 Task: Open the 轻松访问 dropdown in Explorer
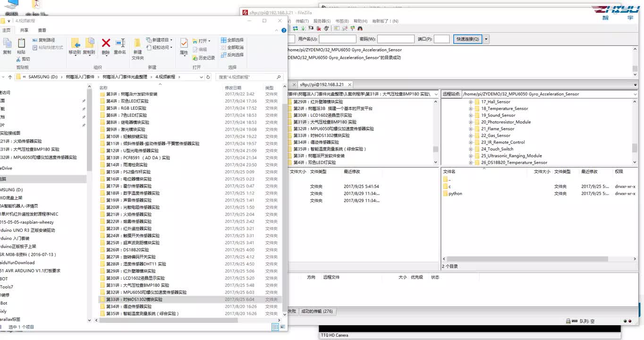point(159,47)
